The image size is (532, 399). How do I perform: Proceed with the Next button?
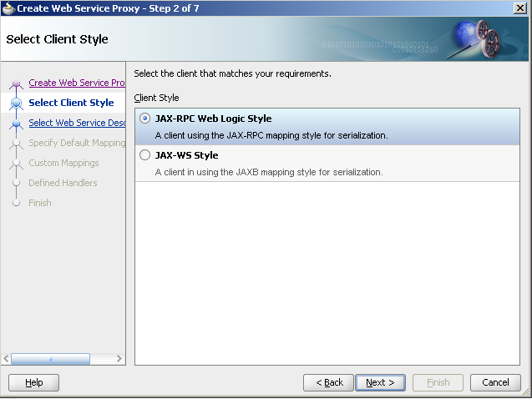[x=380, y=382]
